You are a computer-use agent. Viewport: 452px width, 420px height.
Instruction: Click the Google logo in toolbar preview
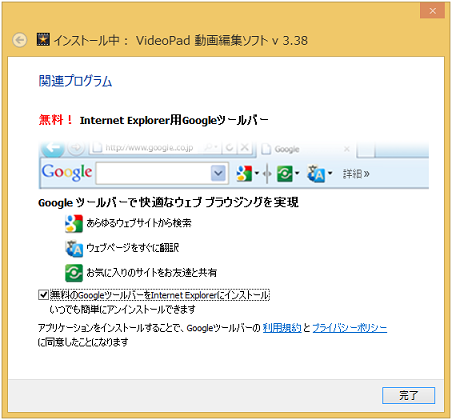(67, 172)
